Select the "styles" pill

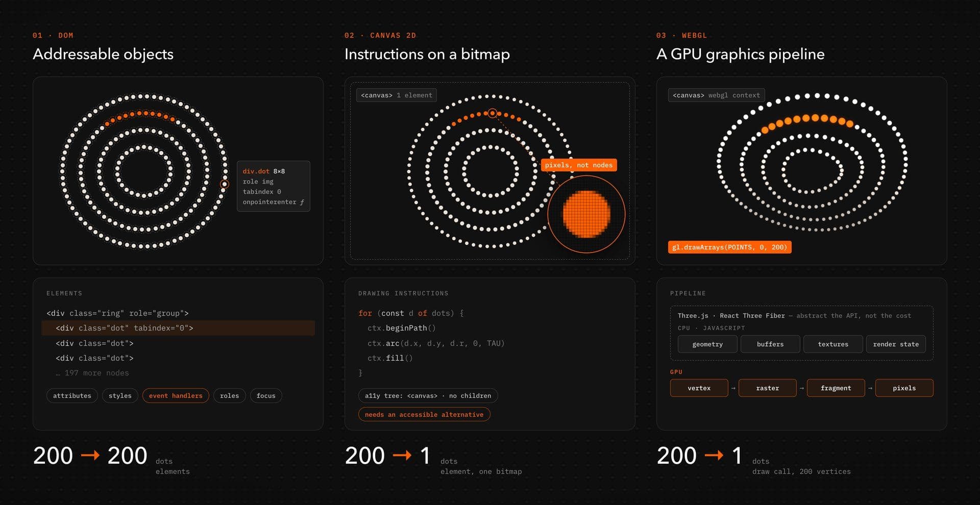pyautogui.click(x=120, y=396)
